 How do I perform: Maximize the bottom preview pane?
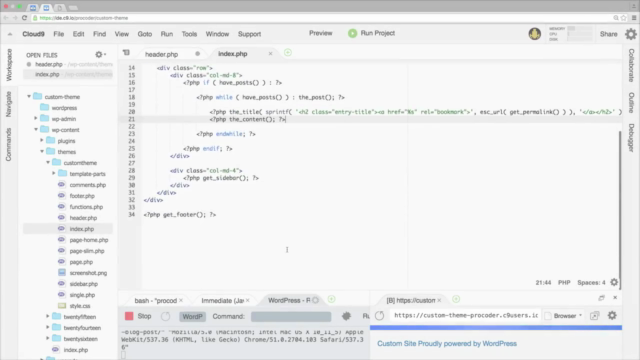(602, 298)
